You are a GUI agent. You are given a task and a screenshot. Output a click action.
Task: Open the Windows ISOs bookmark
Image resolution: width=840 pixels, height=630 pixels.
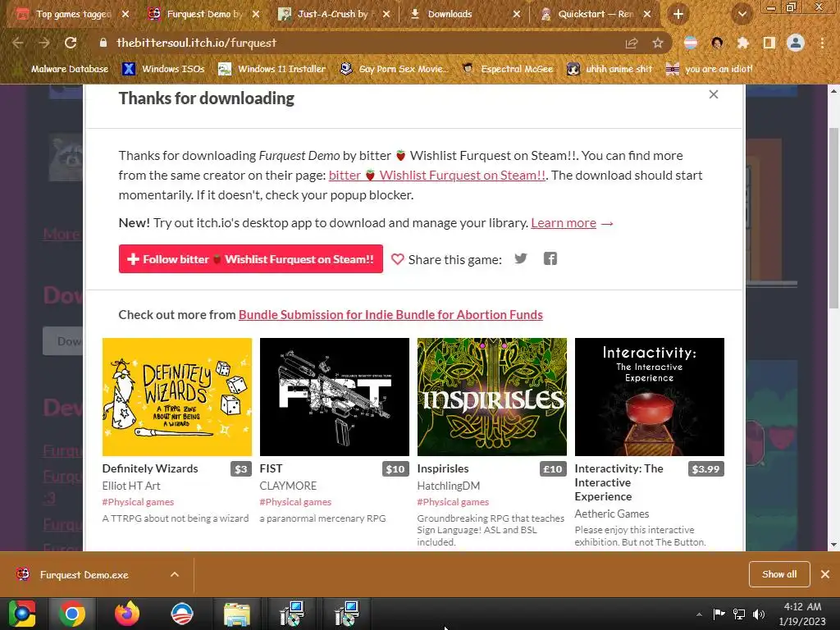164,69
